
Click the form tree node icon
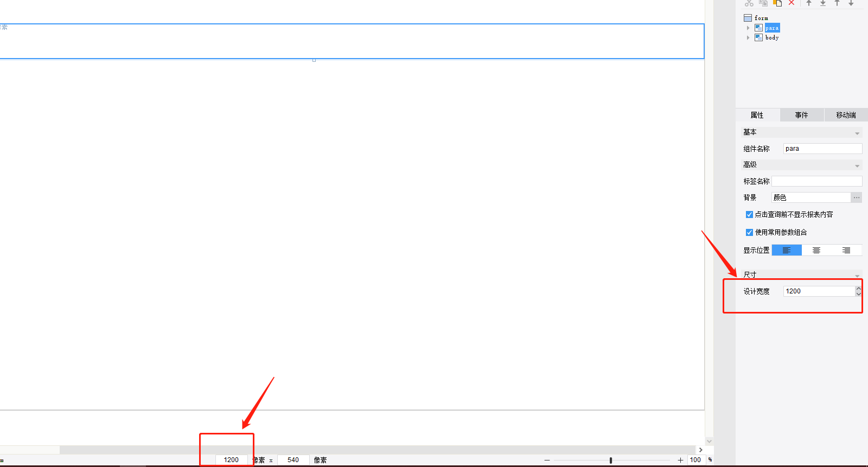click(x=748, y=18)
